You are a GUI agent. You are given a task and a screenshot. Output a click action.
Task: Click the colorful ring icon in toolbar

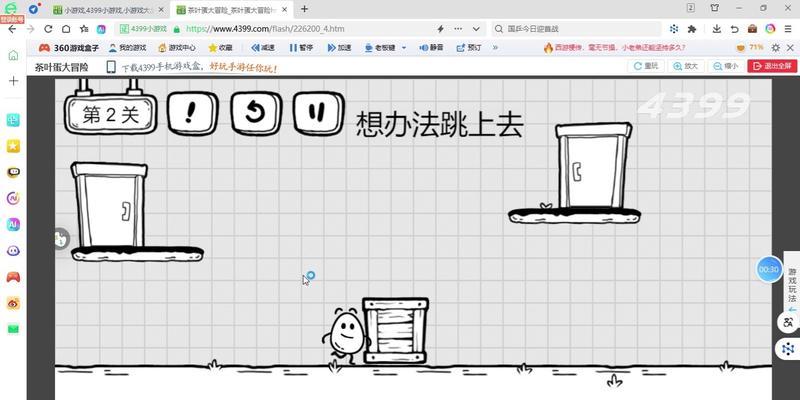point(770,29)
